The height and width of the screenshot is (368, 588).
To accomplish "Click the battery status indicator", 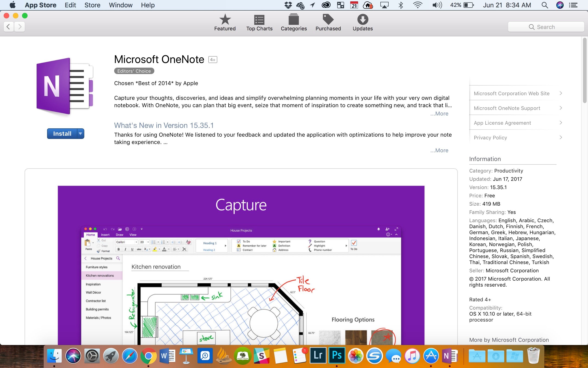I will point(462,5).
